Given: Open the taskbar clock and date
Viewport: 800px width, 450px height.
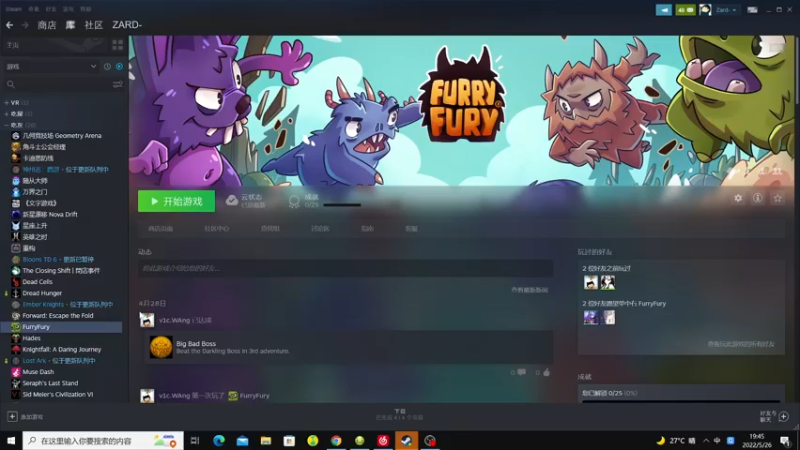Looking at the screenshot, I should click(x=757, y=440).
